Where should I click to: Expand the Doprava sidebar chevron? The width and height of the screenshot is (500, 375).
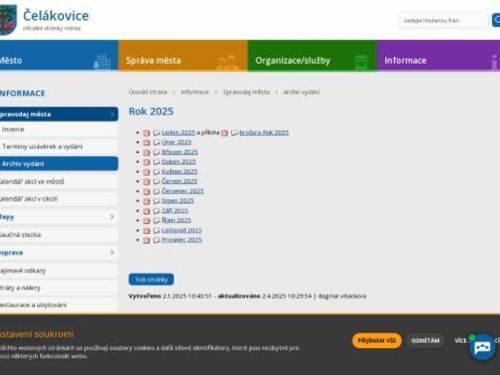click(112, 253)
